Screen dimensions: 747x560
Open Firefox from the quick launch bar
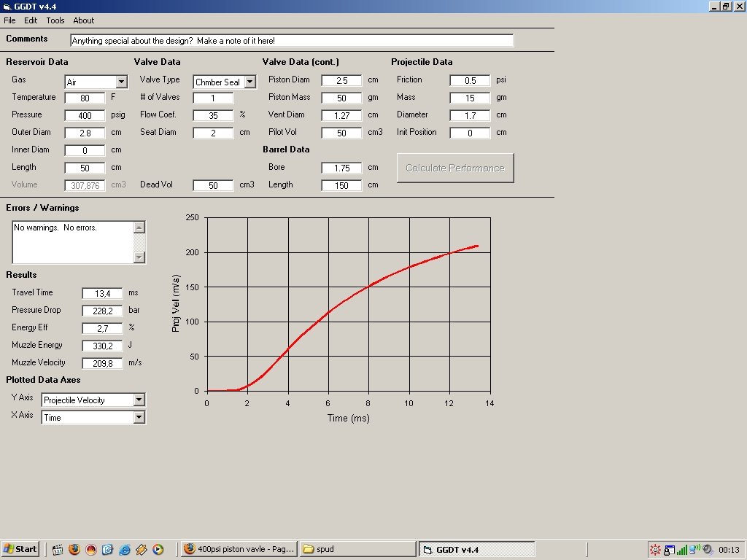tap(74, 549)
